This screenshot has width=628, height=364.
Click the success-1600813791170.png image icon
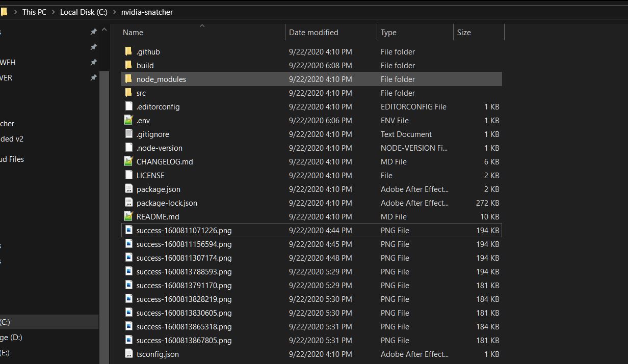[x=128, y=285]
